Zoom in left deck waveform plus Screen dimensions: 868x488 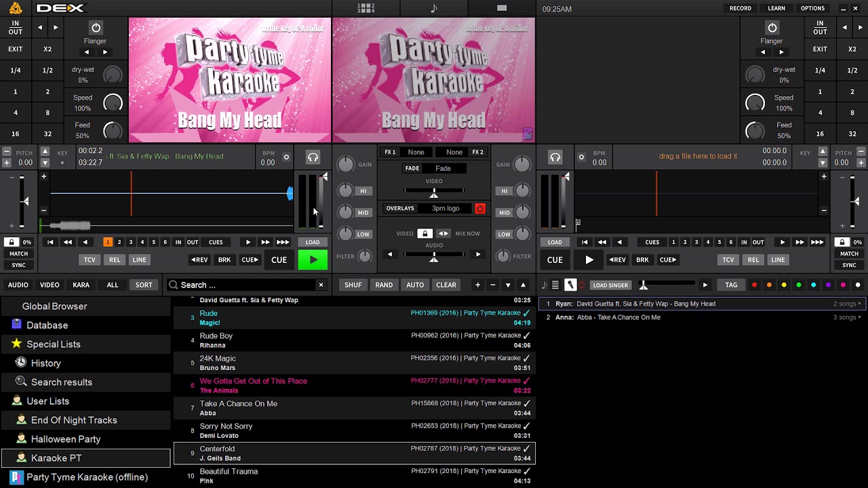coord(44,176)
